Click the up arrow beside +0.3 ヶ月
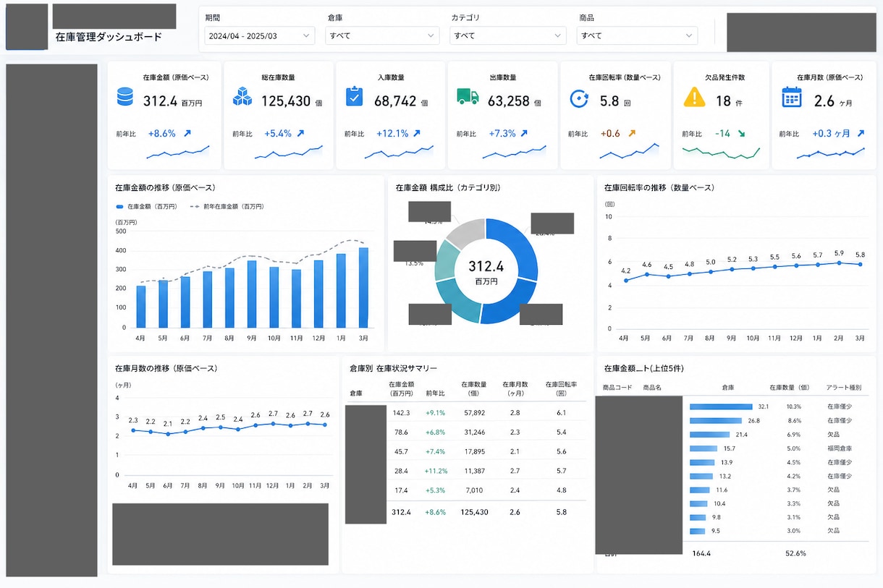 pos(861,134)
